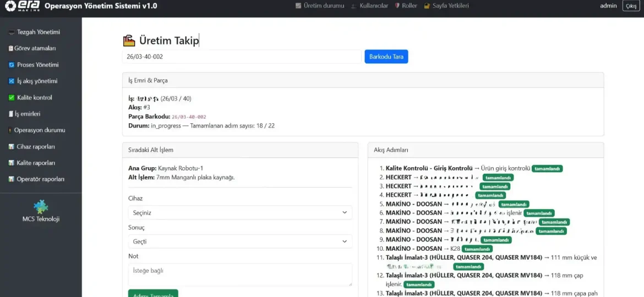Expand the Sonuç dropdown showing Geçti
This screenshot has width=644, height=297.
pos(240,241)
